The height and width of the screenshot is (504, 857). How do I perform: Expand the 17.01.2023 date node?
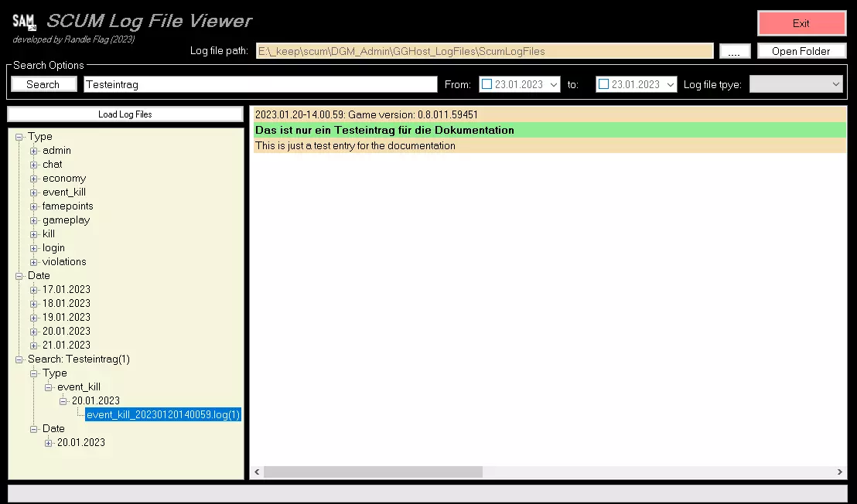pos(34,290)
